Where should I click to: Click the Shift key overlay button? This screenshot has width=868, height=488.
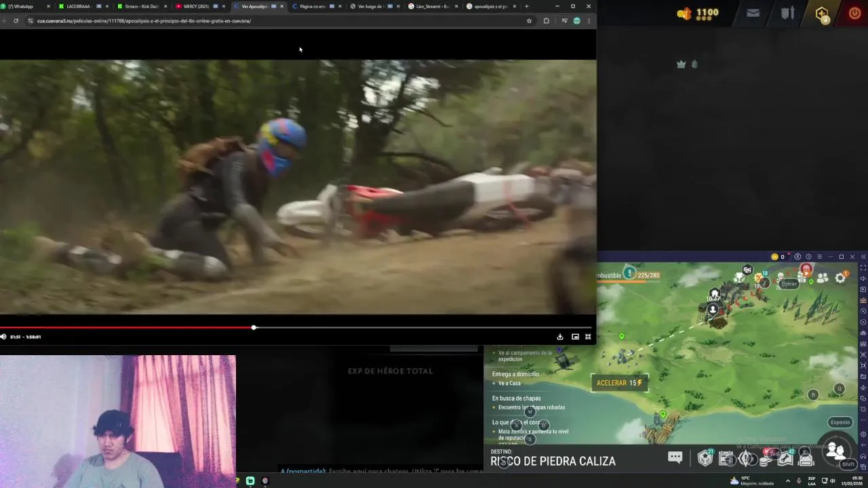point(848,464)
